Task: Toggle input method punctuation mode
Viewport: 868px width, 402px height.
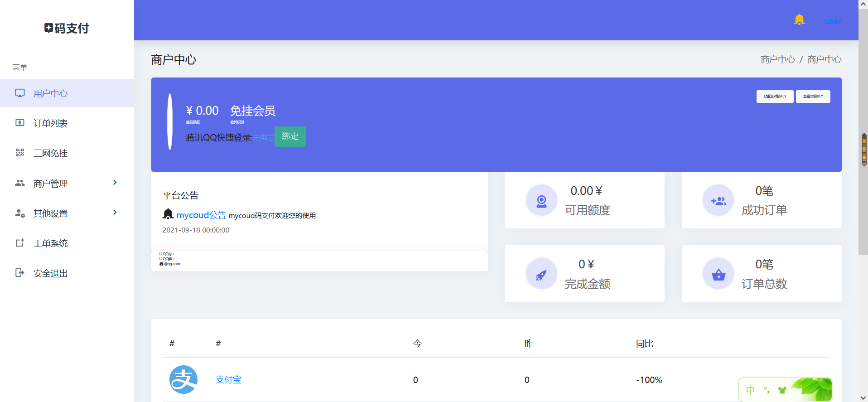Action: coord(767,390)
